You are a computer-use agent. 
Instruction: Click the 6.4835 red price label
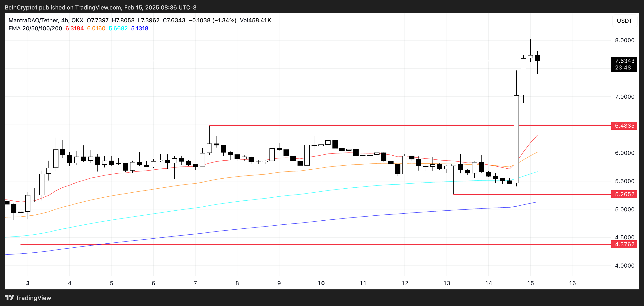pos(624,125)
